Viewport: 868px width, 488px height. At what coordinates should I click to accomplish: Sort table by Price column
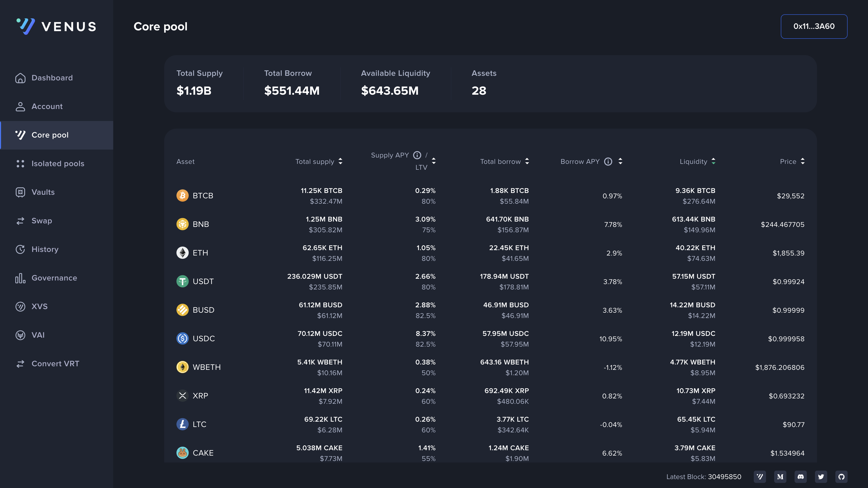point(803,162)
